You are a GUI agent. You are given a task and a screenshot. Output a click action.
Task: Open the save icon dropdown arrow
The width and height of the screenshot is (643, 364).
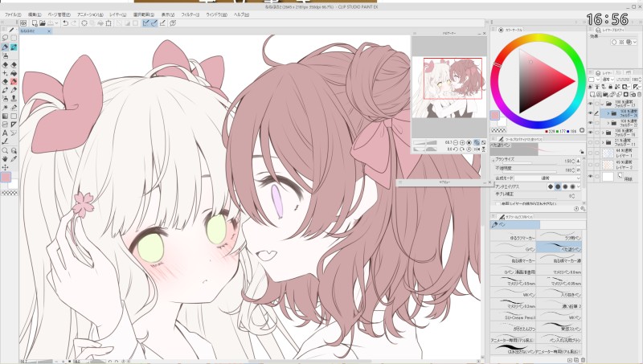(56, 23)
